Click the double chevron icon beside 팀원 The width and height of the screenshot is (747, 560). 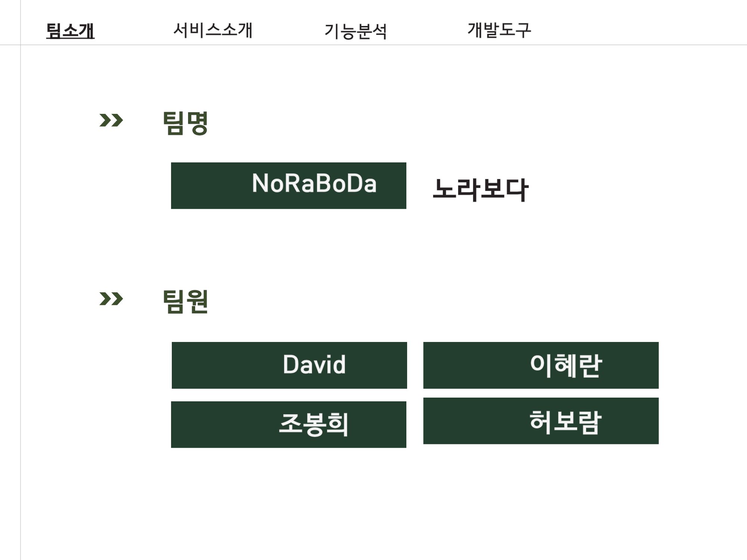(x=111, y=299)
